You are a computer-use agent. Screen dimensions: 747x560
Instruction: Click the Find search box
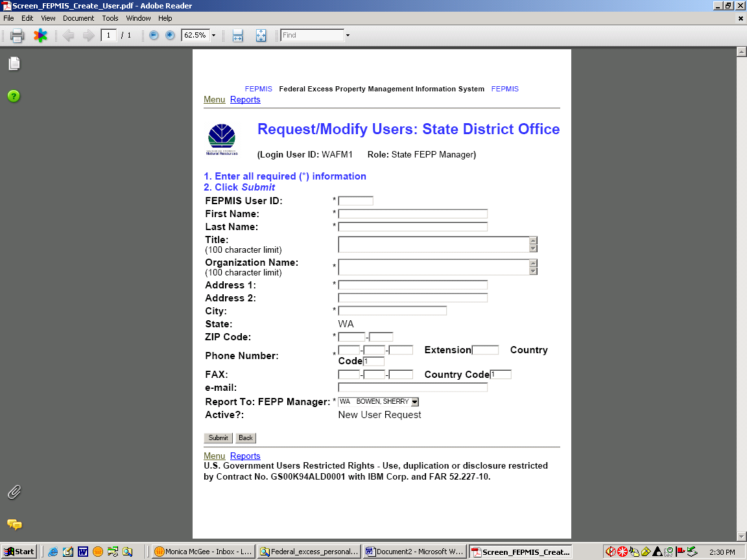(313, 35)
